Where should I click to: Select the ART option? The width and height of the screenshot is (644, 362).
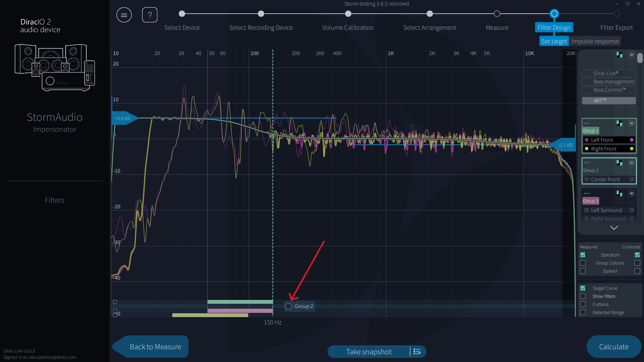609,101
